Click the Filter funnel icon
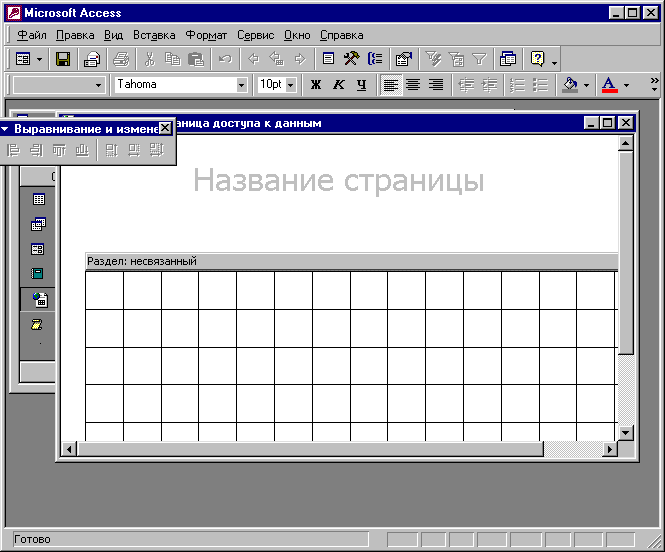 (479, 59)
